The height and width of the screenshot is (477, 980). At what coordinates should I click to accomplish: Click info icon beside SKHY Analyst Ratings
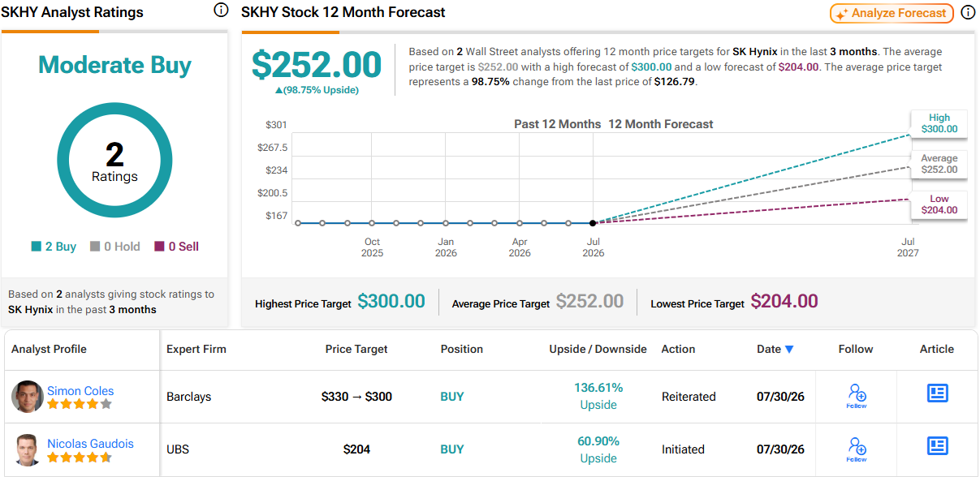(221, 11)
